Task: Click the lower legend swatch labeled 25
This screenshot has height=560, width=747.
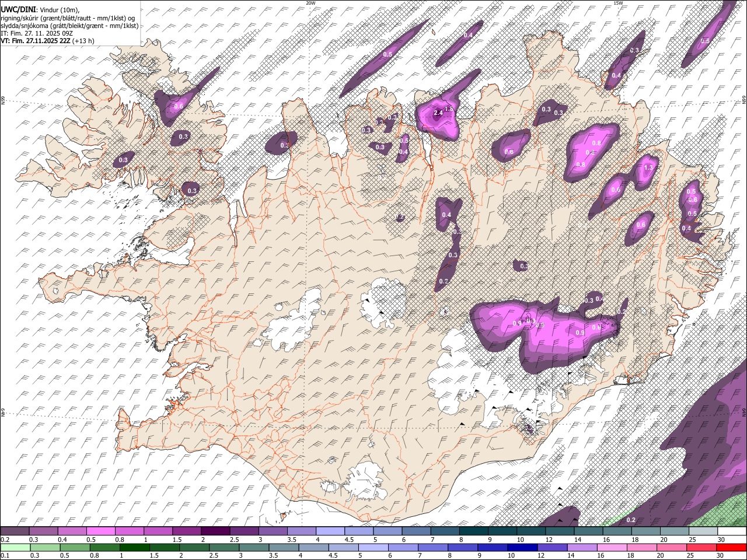Action: (701, 548)
